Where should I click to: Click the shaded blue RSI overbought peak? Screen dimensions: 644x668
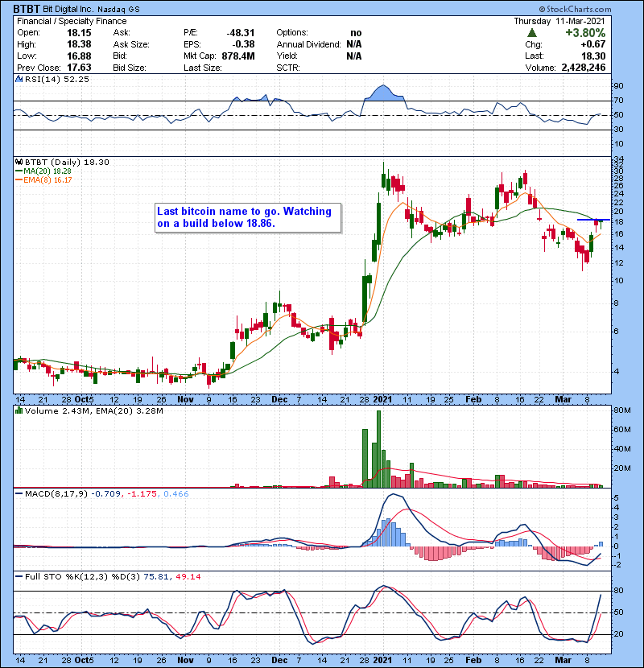tap(385, 93)
